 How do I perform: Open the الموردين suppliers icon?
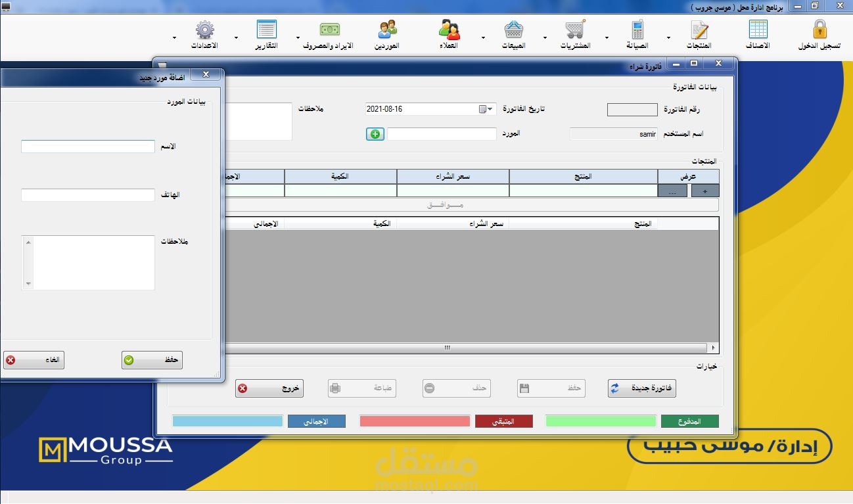coord(388,30)
